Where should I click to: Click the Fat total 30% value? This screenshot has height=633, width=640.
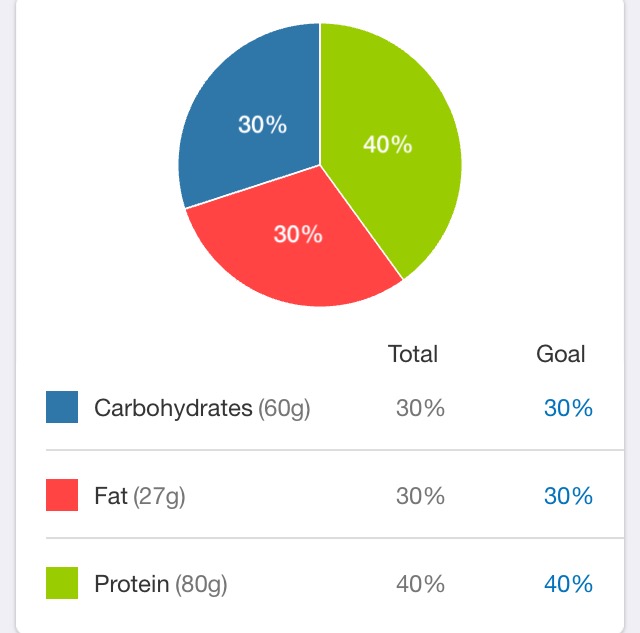click(x=420, y=495)
